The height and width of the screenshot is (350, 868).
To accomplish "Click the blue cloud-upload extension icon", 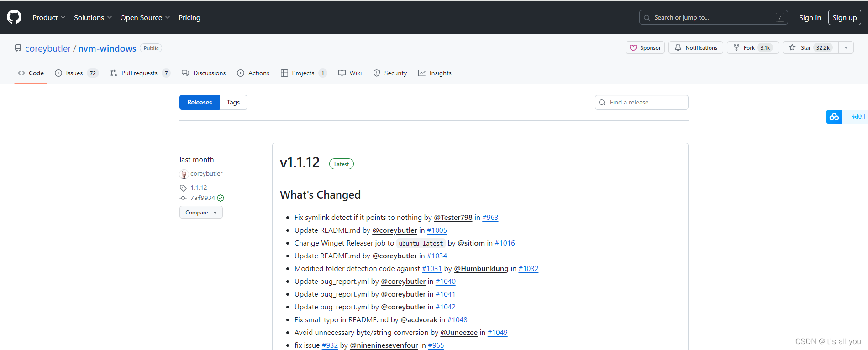I will [834, 117].
